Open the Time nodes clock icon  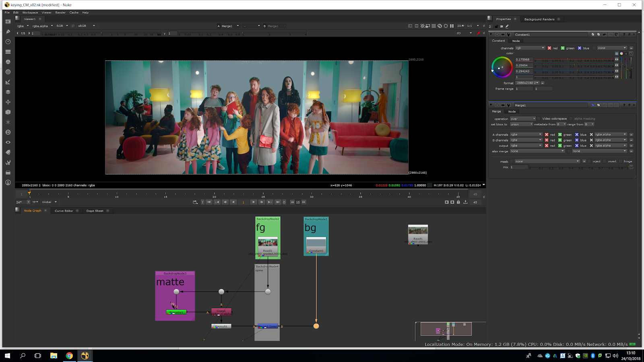[8, 42]
